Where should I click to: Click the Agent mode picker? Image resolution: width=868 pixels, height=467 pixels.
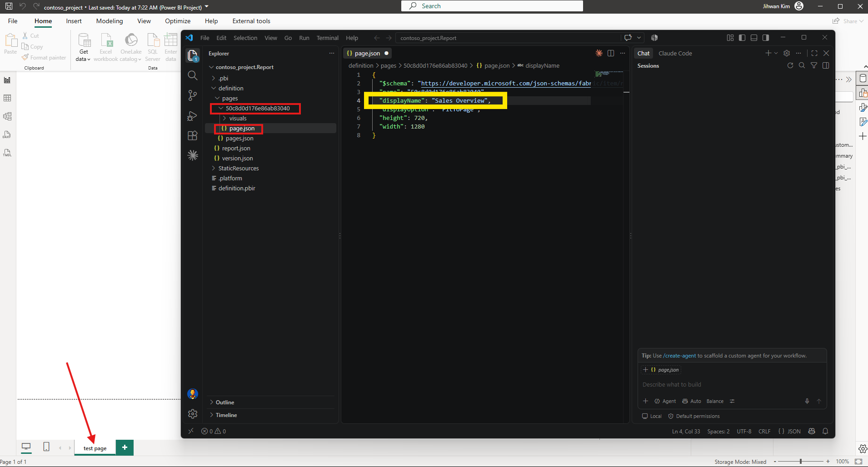point(665,401)
